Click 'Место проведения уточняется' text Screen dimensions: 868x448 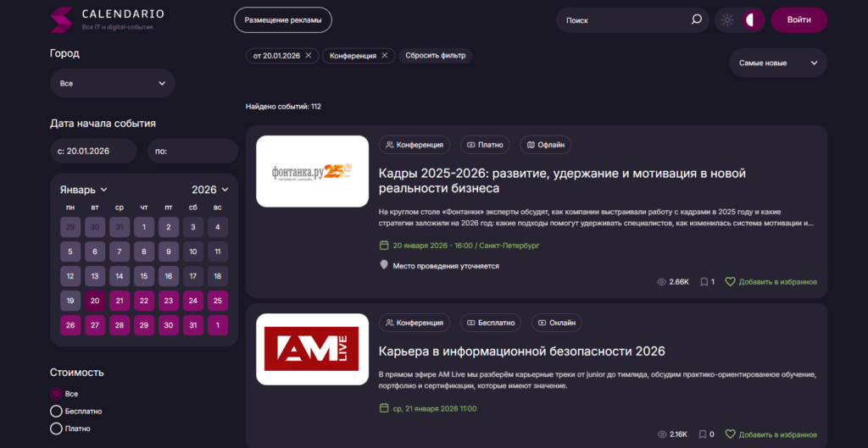(446, 266)
